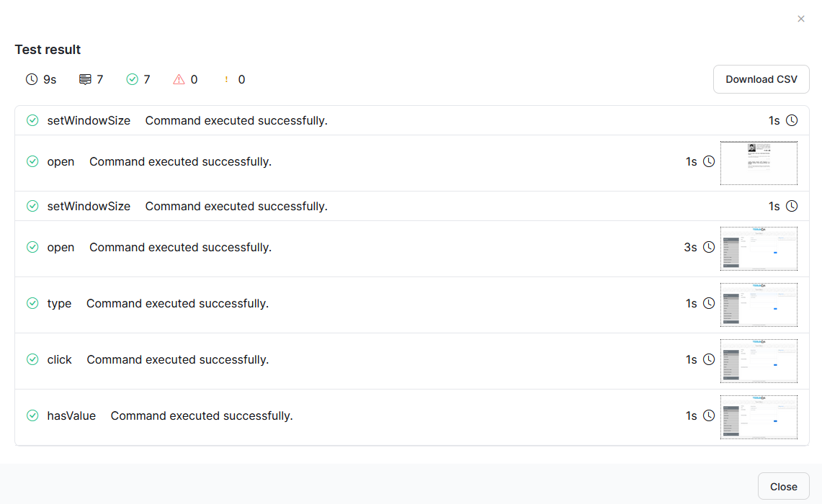Click the clock icon showing total duration 9s

30,79
